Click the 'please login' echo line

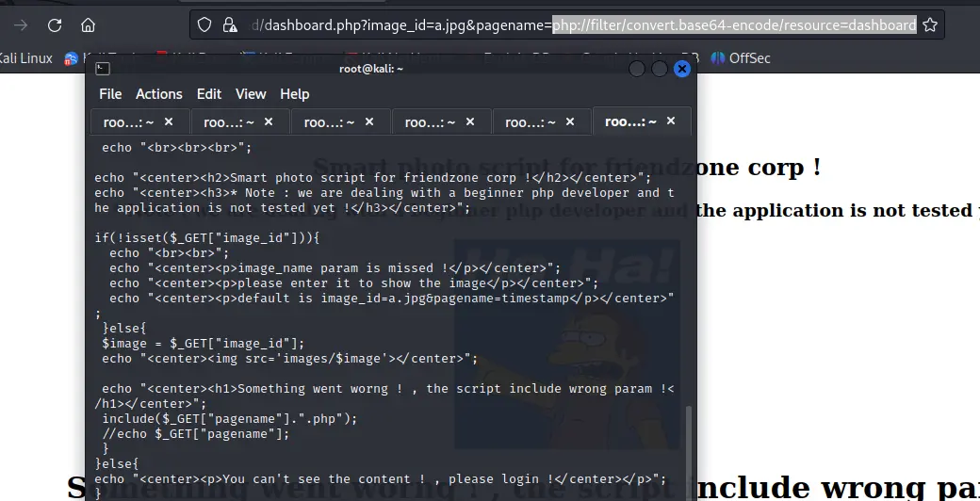coord(381,479)
